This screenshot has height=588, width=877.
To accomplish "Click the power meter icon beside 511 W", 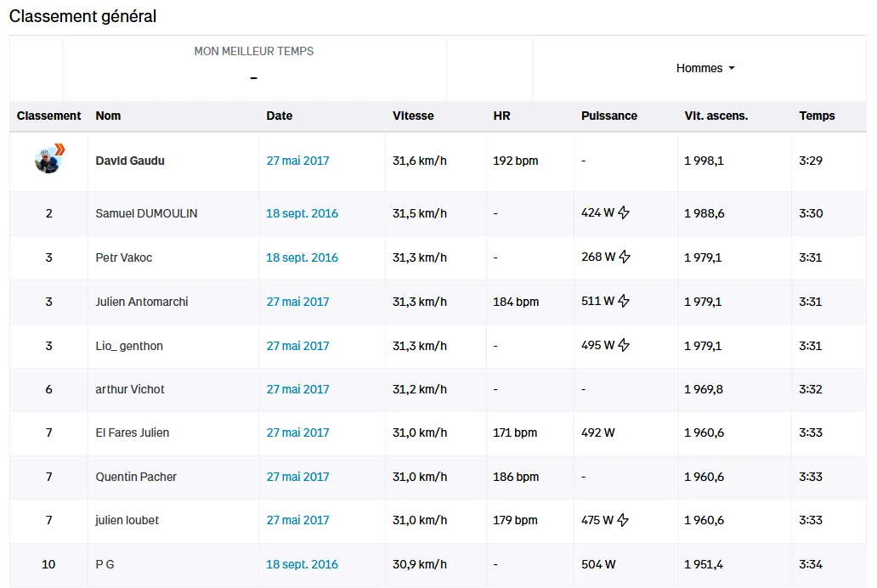I will [624, 301].
